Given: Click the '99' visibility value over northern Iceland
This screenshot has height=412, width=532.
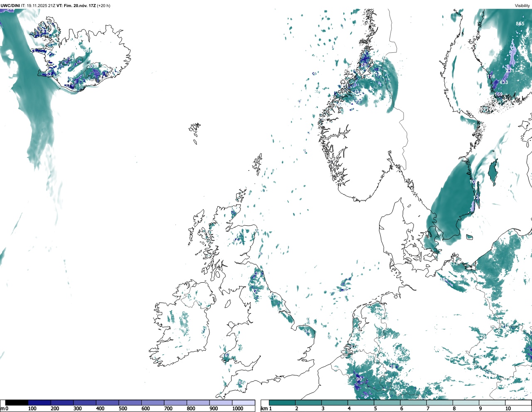Looking at the screenshot, I should point(86,51).
